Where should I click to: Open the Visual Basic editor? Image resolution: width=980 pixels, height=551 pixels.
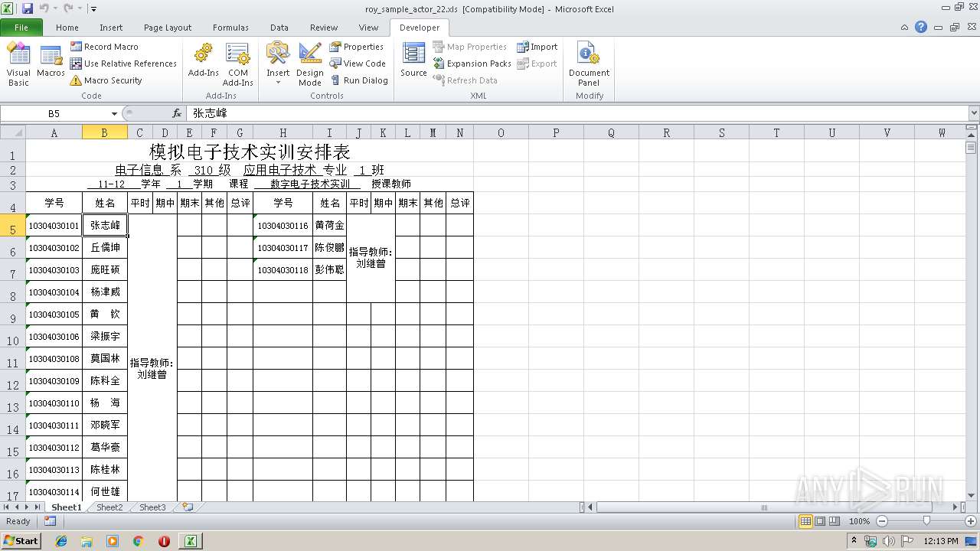[18, 64]
